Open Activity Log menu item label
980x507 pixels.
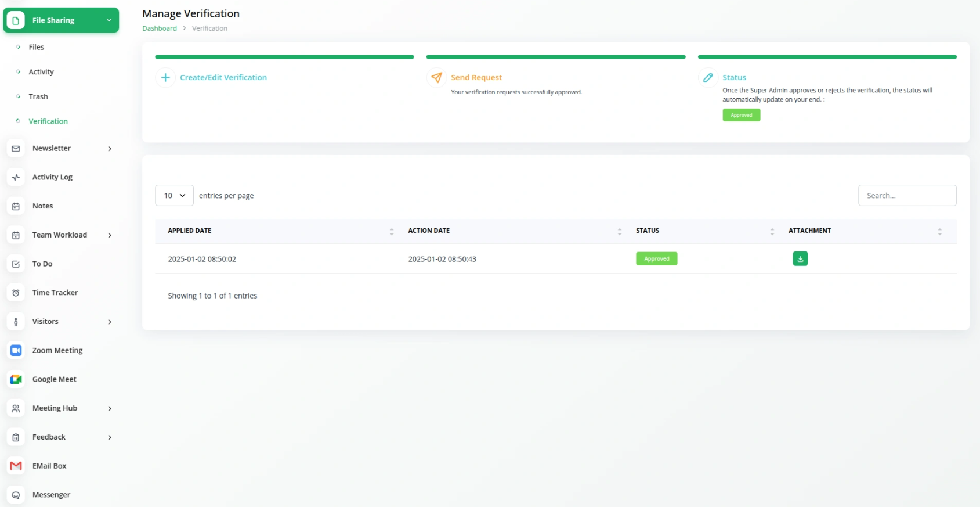point(52,177)
